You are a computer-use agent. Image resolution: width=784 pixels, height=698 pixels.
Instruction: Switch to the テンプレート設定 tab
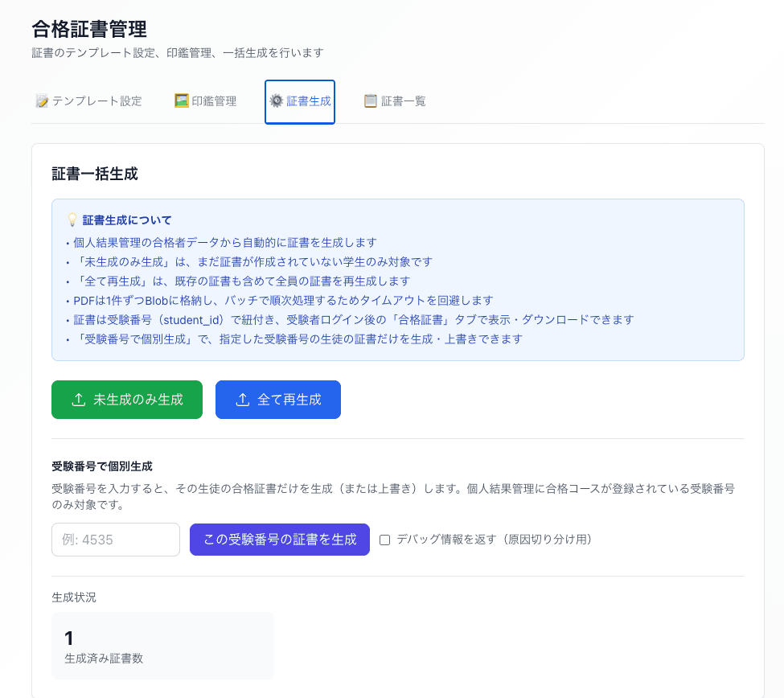click(88, 101)
